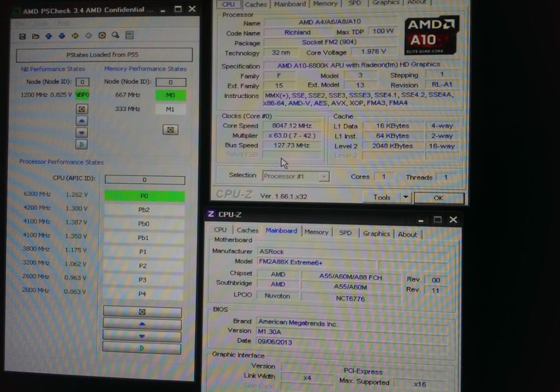Viewport: 560px width, 392px height.
Task: Switch to CPU tab in upper CPU-Z
Action: [228, 4]
